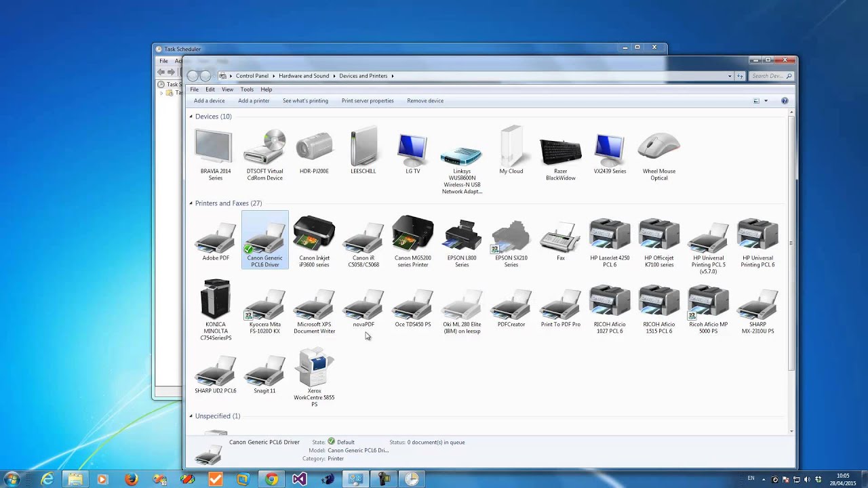Select Ricoh Aficio MP 5000 PS
This screenshot has height=488, width=868.
[709, 308]
